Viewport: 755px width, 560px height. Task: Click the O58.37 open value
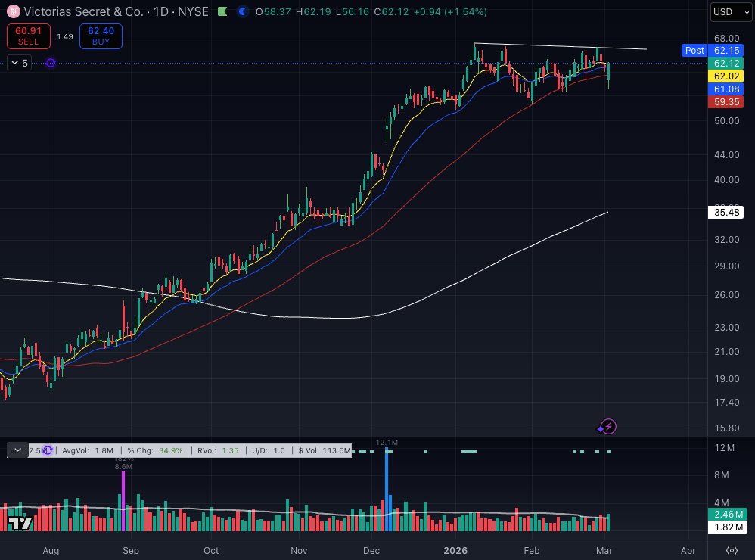click(273, 11)
